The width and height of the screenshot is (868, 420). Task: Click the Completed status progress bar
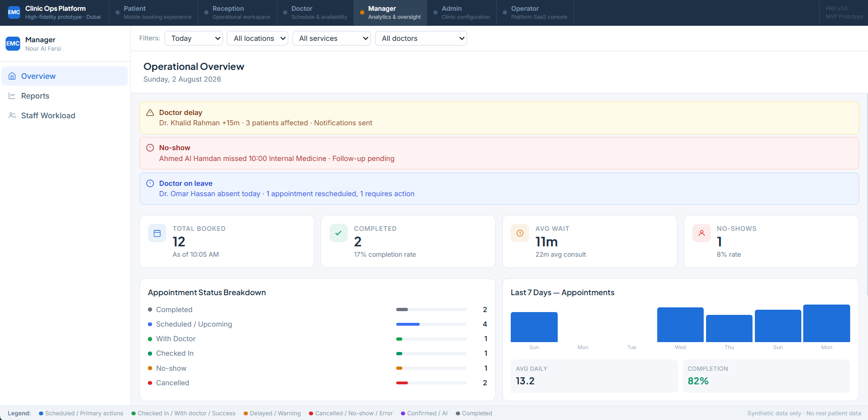point(431,310)
